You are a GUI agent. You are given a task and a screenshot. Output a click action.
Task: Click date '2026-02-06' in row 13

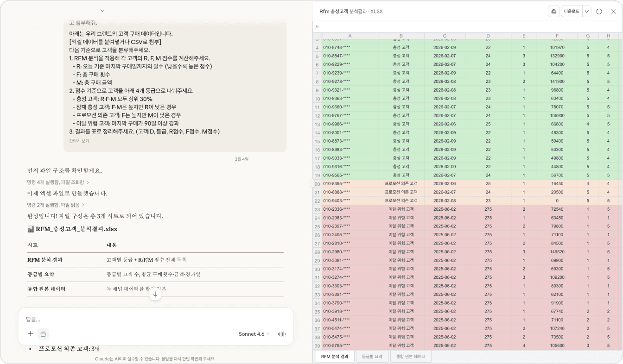click(445, 124)
